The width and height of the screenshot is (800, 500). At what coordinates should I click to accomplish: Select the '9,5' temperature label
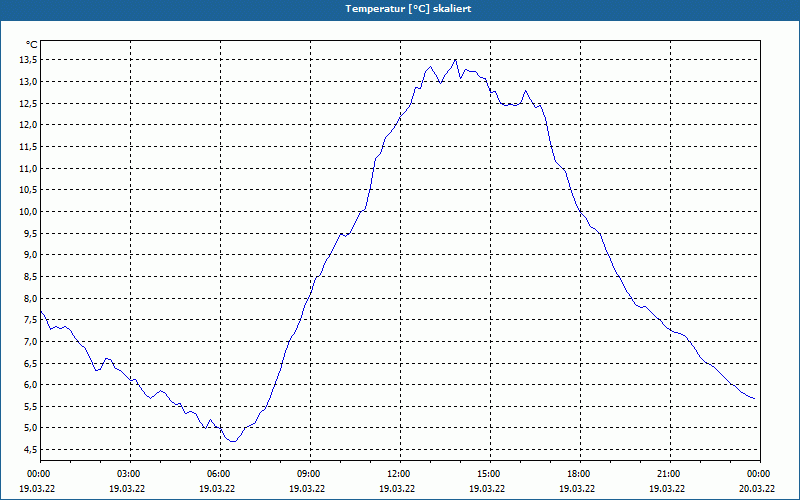[31, 233]
